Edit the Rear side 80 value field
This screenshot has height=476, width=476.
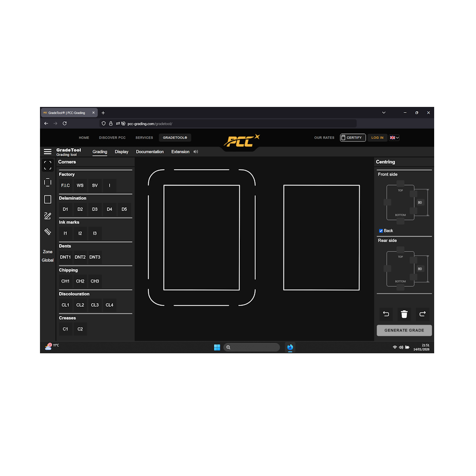pyautogui.click(x=420, y=269)
